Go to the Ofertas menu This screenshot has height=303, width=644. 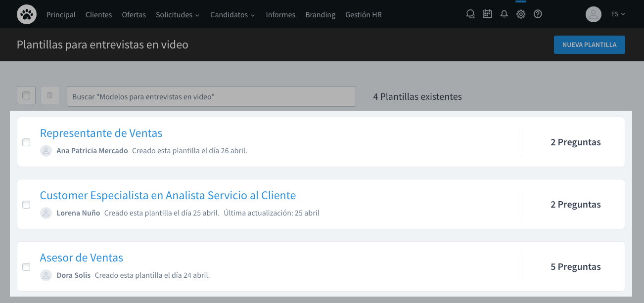click(134, 15)
